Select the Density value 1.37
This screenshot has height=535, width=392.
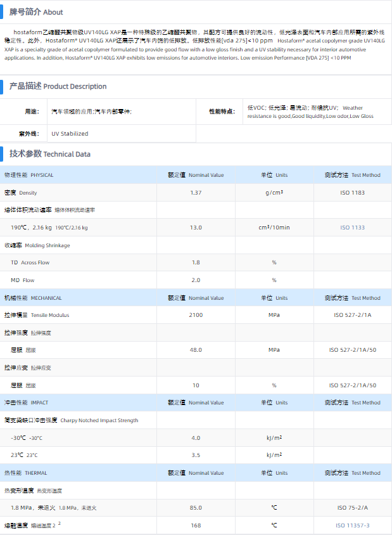pyautogui.click(x=196, y=193)
